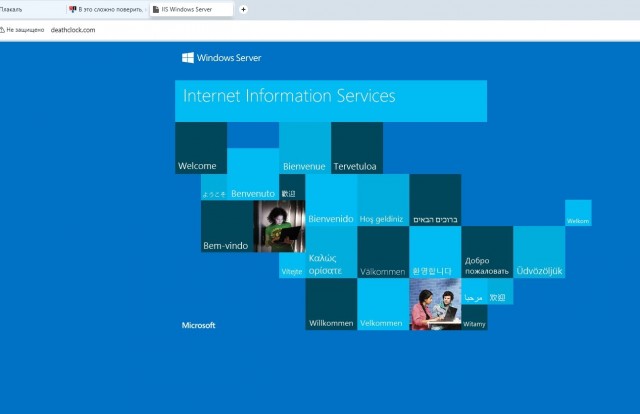Viewport: 640px width, 414px height.
Task: Click the Welkom tile
Action: [x=578, y=213]
